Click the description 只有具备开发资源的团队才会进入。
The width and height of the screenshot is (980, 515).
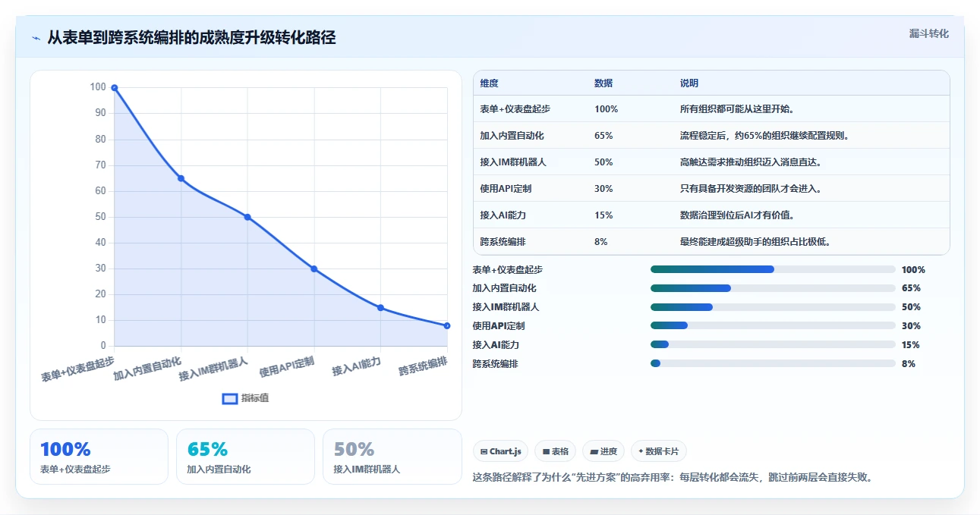[751, 189]
